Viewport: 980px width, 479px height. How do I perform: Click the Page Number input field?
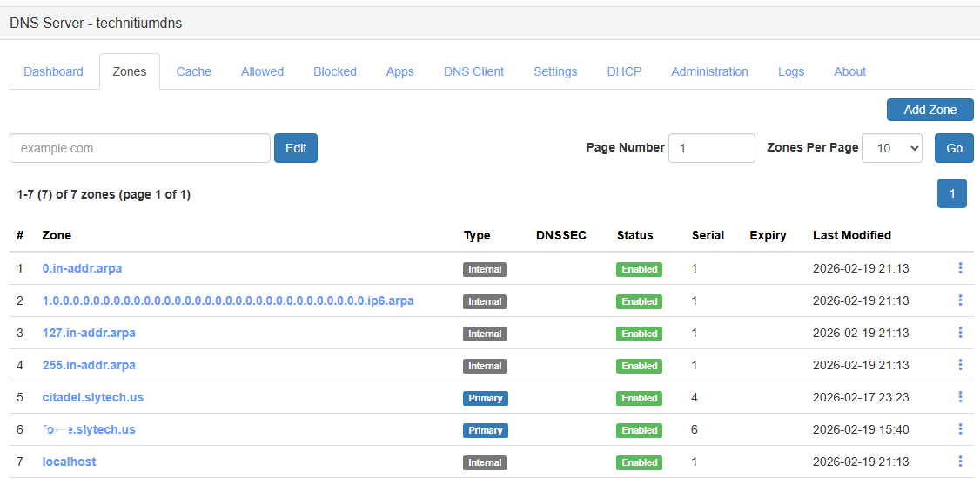[711, 148]
